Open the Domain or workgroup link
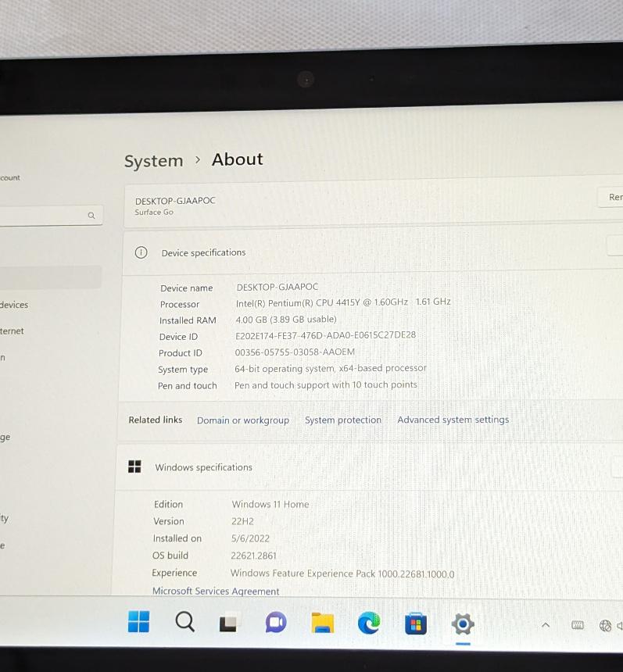623x672 pixels. point(242,420)
